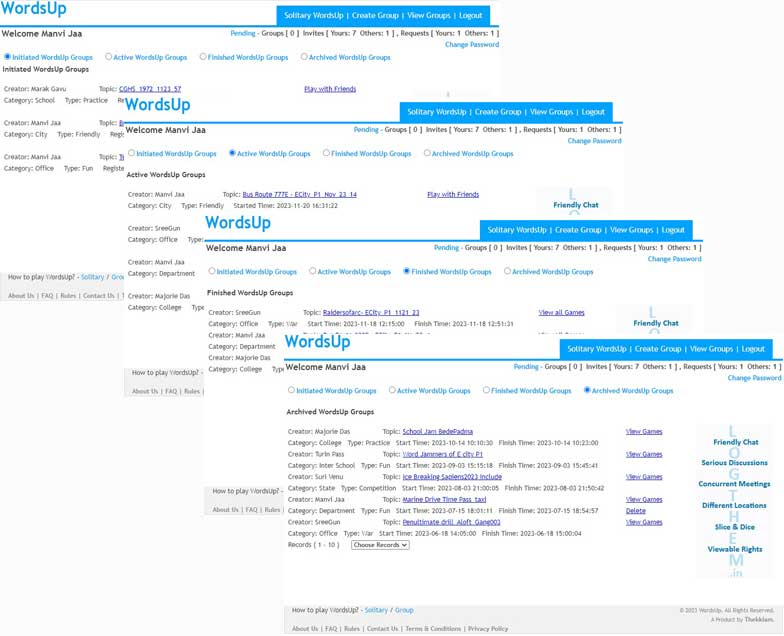Screen dimensions: 784x636
Task: Select Active WordsUp Groups radio in Finished Groups window
Action: 312,271
